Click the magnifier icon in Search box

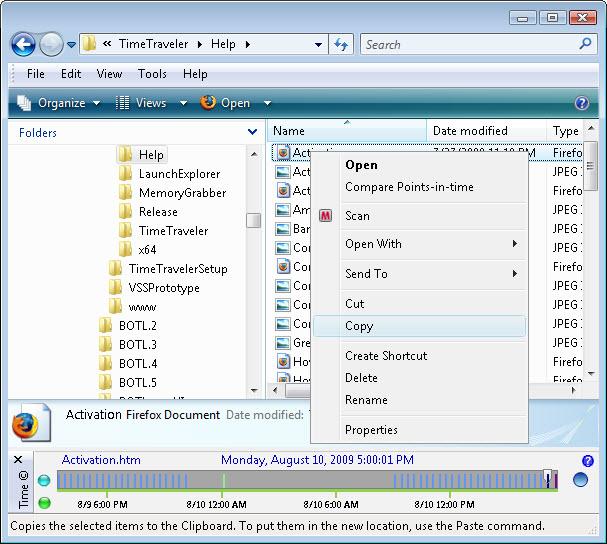585,43
